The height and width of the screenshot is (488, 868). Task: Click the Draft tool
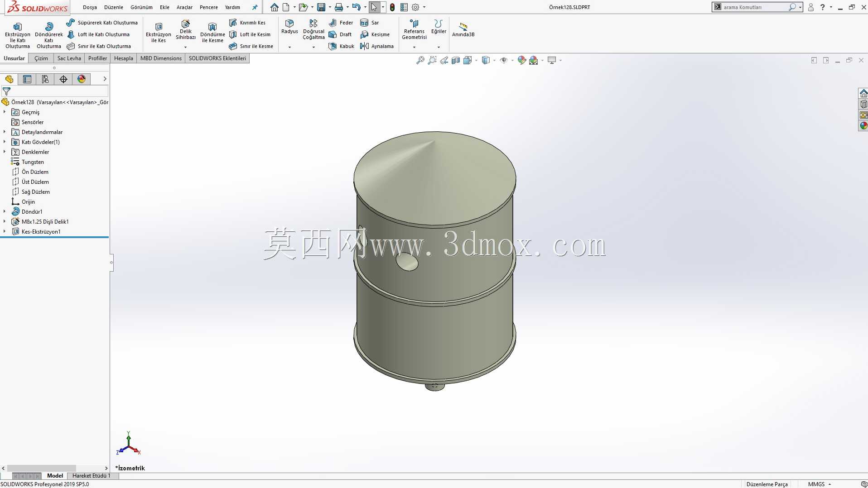(340, 34)
